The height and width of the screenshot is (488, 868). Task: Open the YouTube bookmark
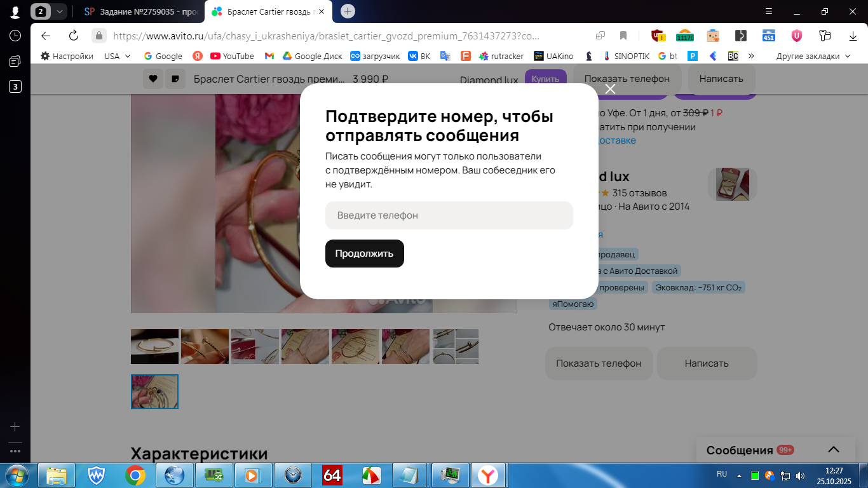click(x=232, y=56)
